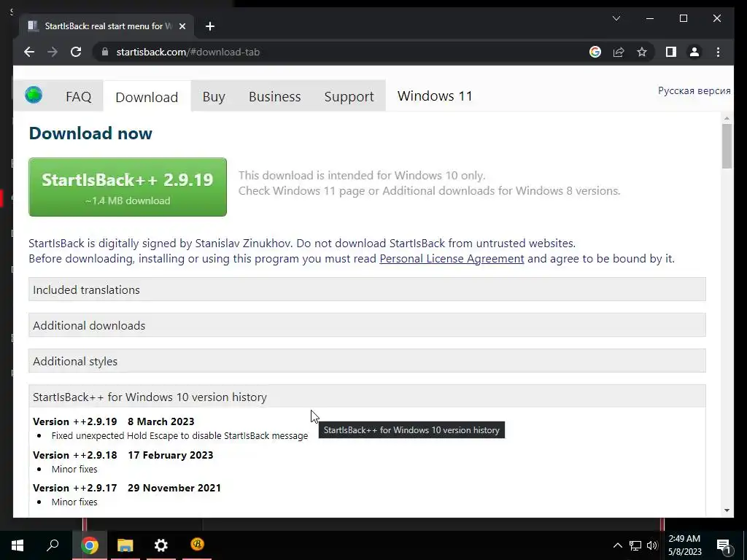
Task: Open File Explorer from taskbar
Action: (125, 545)
